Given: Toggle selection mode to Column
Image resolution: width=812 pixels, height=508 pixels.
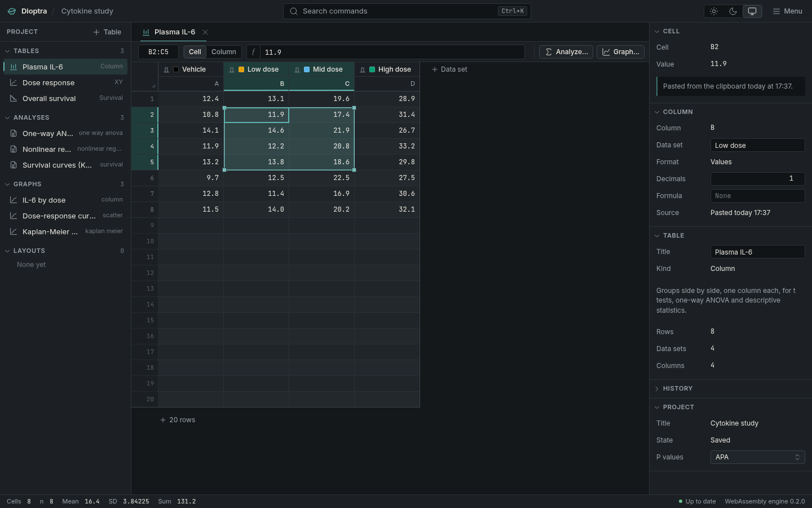Looking at the screenshot, I should [224, 52].
